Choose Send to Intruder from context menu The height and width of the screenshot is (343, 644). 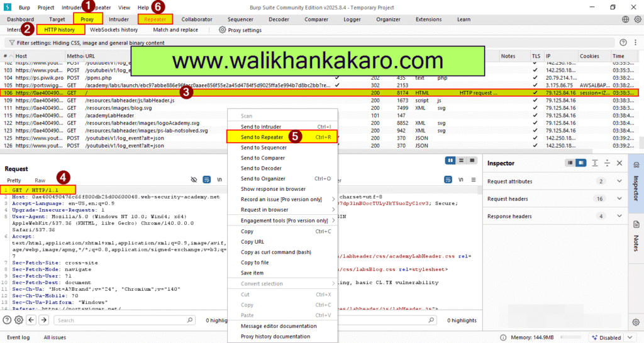point(282,127)
